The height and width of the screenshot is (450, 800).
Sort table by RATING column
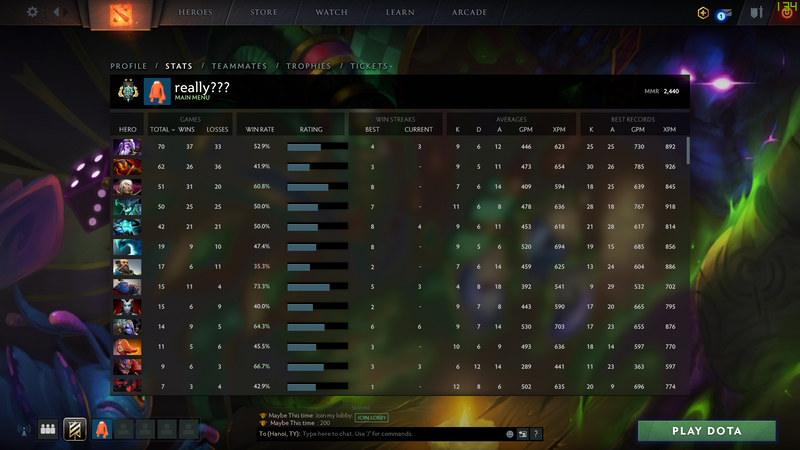[311, 130]
